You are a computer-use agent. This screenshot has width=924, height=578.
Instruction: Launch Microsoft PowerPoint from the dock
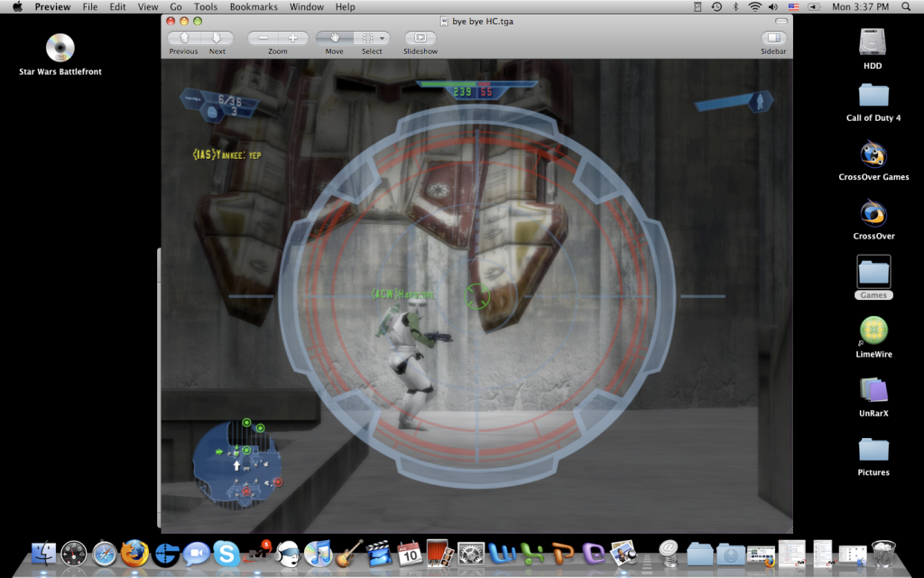[563, 554]
